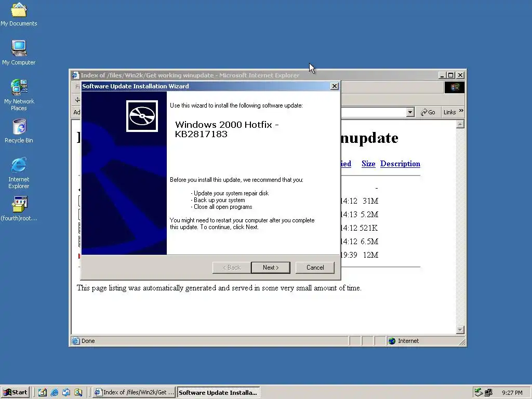Click the 31M size cell
This screenshot has width=532, height=399.
pos(370,201)
